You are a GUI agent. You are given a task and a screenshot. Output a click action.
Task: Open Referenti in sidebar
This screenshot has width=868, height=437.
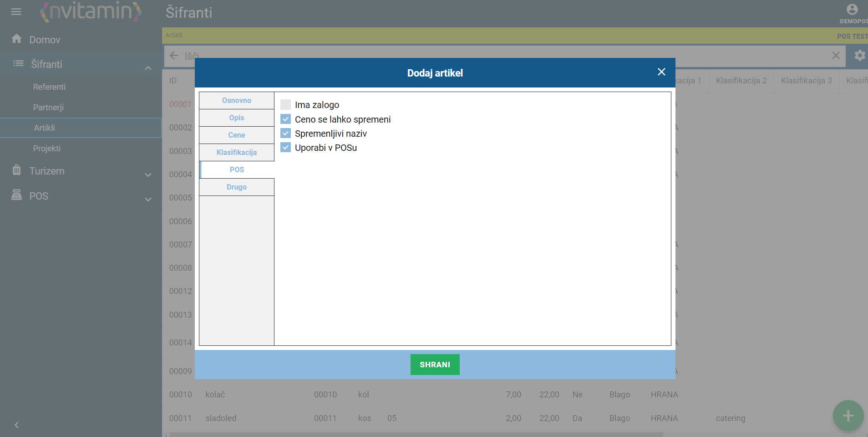coord(49,87)
